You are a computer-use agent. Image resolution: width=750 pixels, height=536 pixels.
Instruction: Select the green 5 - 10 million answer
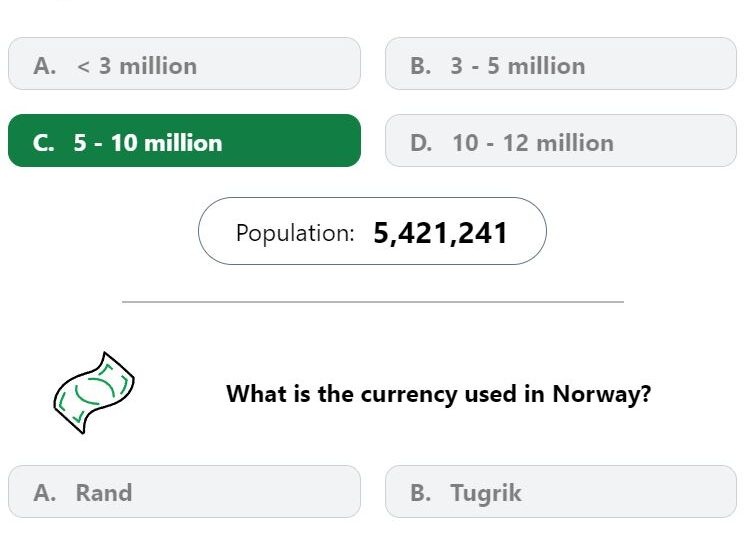184,141
